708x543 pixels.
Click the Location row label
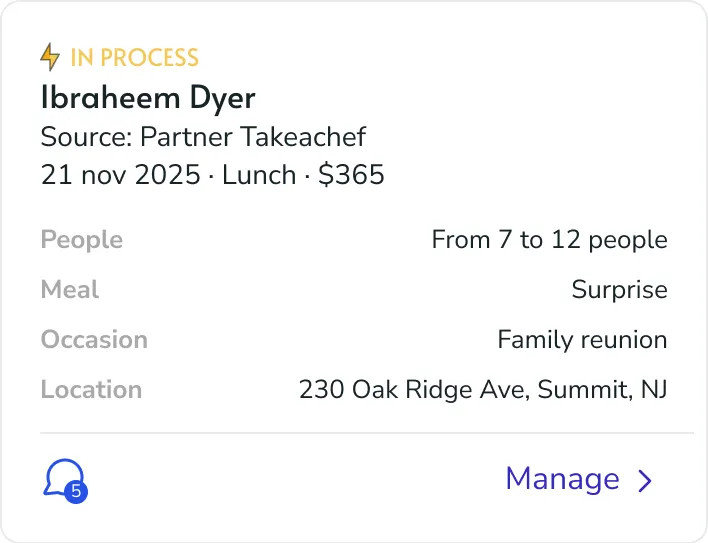(91, 390)
